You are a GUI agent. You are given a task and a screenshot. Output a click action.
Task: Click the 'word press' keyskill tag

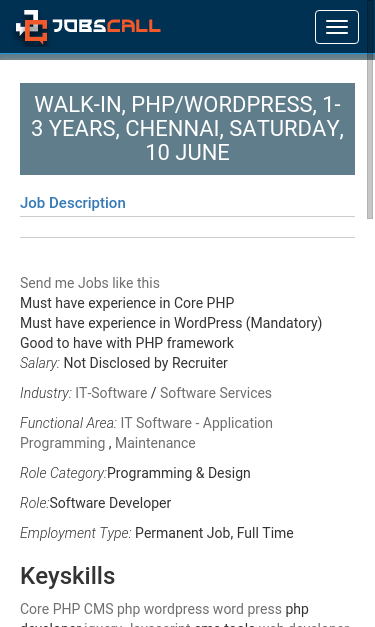tap(247, 609)
